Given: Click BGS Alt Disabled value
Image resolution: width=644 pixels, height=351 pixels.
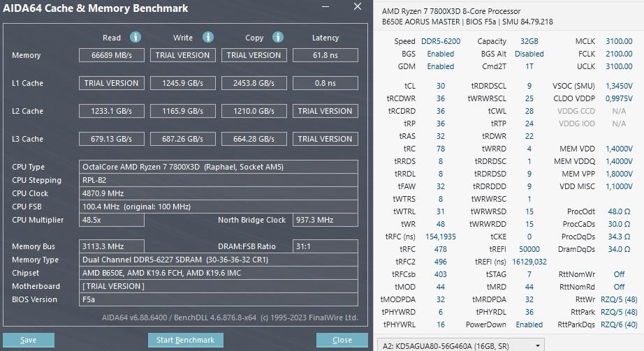Looking at the screenshot, I should [x=529, y=54].
